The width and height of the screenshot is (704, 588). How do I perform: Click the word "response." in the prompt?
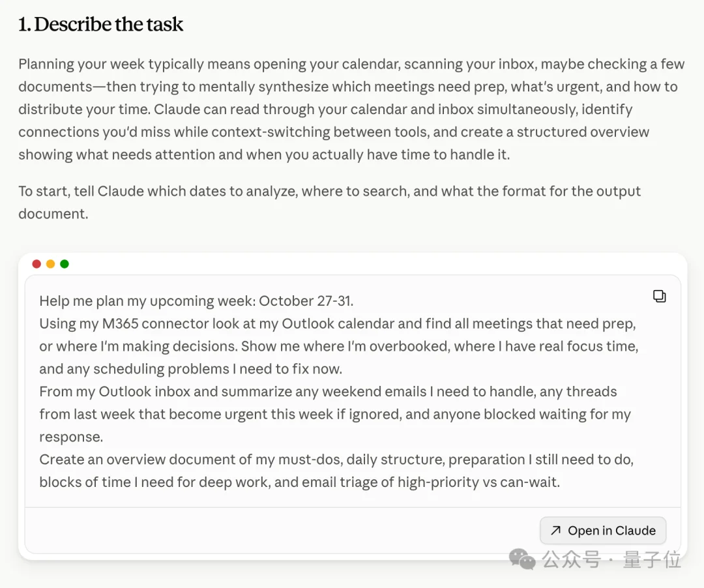tap(71, 437)
